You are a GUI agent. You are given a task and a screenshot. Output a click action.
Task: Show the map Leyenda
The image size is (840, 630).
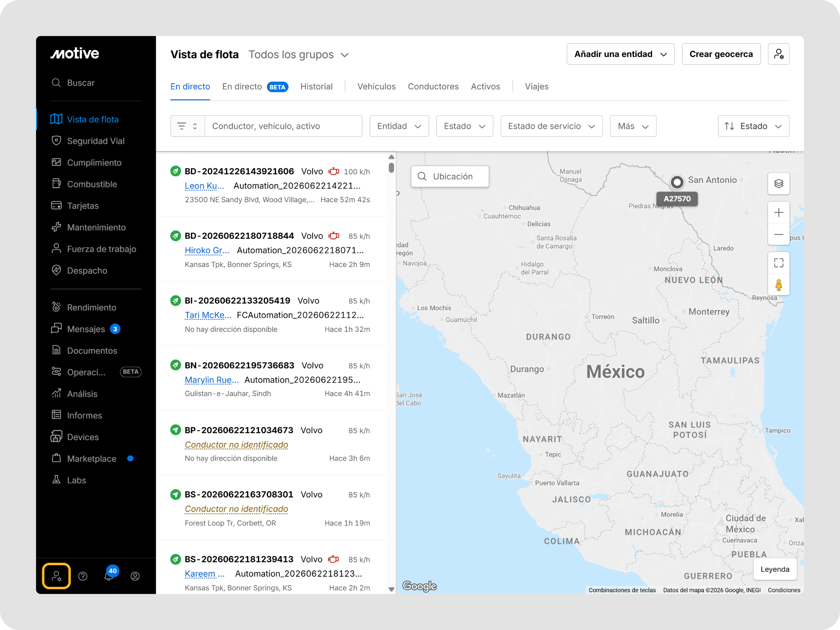click(775, 569)
